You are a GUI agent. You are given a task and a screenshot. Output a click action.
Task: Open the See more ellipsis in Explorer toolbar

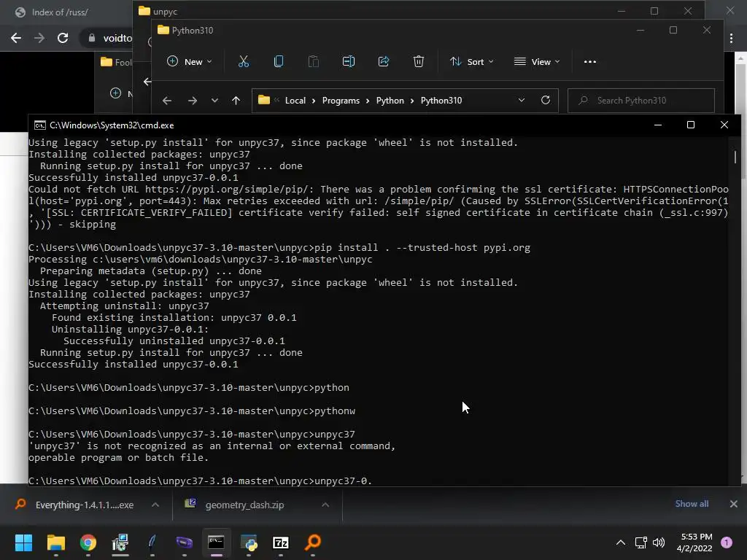click(589, 61)
